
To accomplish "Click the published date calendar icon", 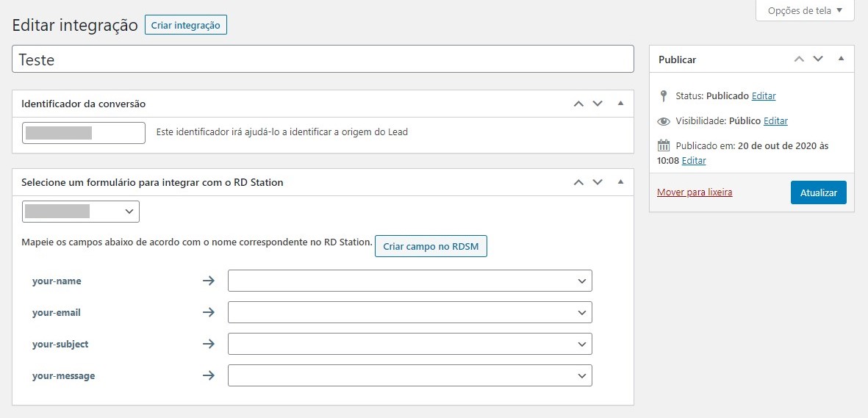I will [663, 145].
